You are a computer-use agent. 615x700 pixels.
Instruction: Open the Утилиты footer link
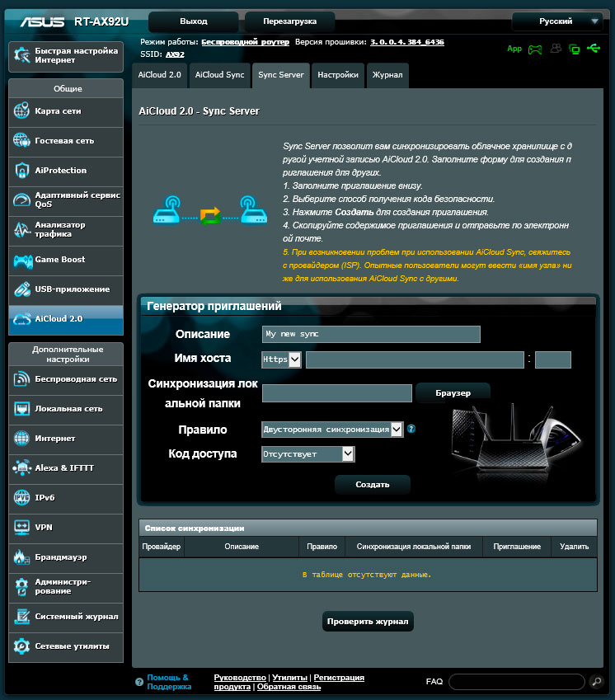(289, 678)
